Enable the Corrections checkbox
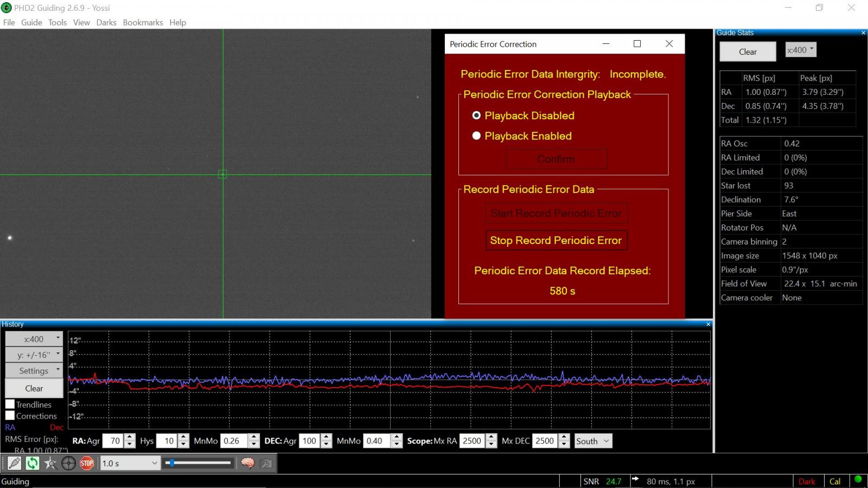 (10, 416)
